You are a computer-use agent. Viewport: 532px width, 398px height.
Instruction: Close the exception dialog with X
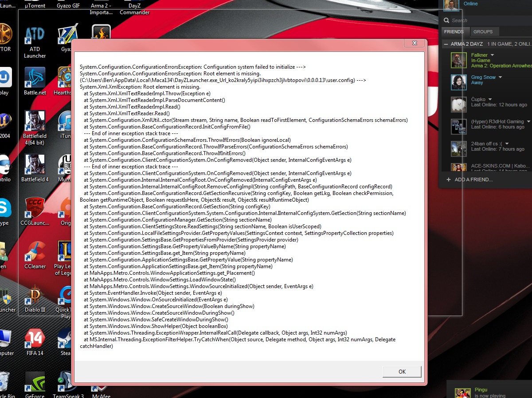coord(415,43)
